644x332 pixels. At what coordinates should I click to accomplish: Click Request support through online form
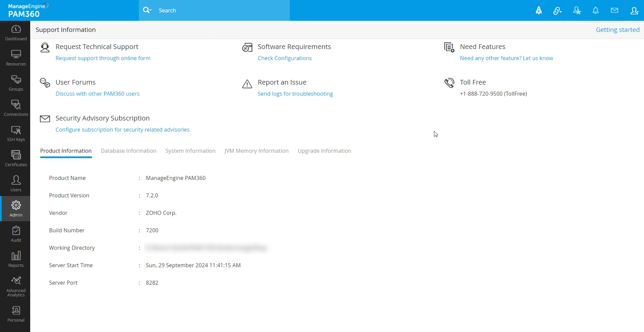point(103,58)
